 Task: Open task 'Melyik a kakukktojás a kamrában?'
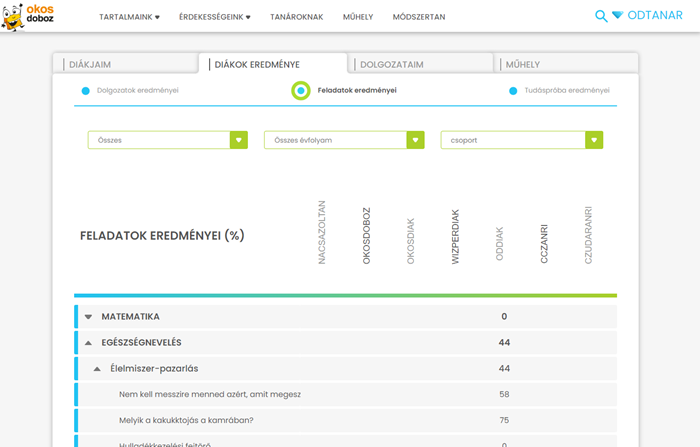pos(186,420)
